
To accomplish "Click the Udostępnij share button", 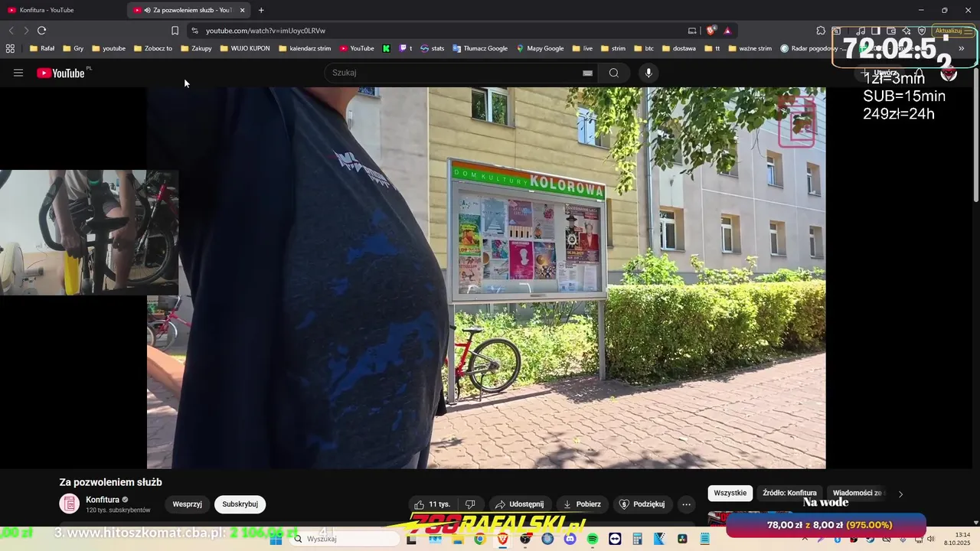I will [x=519, y=504].
